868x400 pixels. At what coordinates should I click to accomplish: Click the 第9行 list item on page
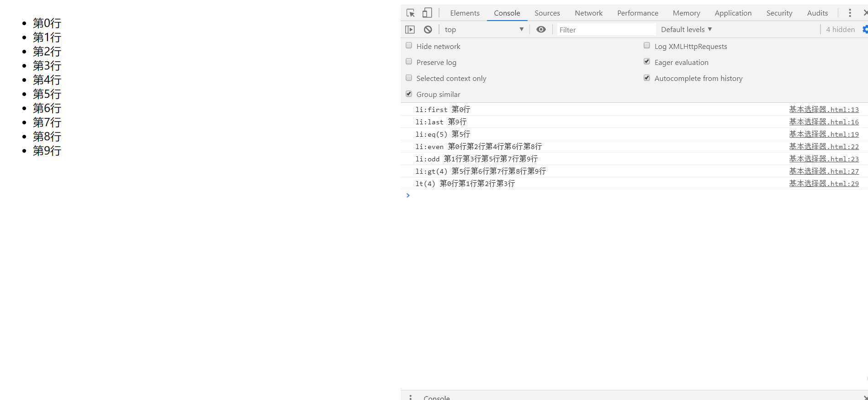pyautogui.click(x=47, y=151)
